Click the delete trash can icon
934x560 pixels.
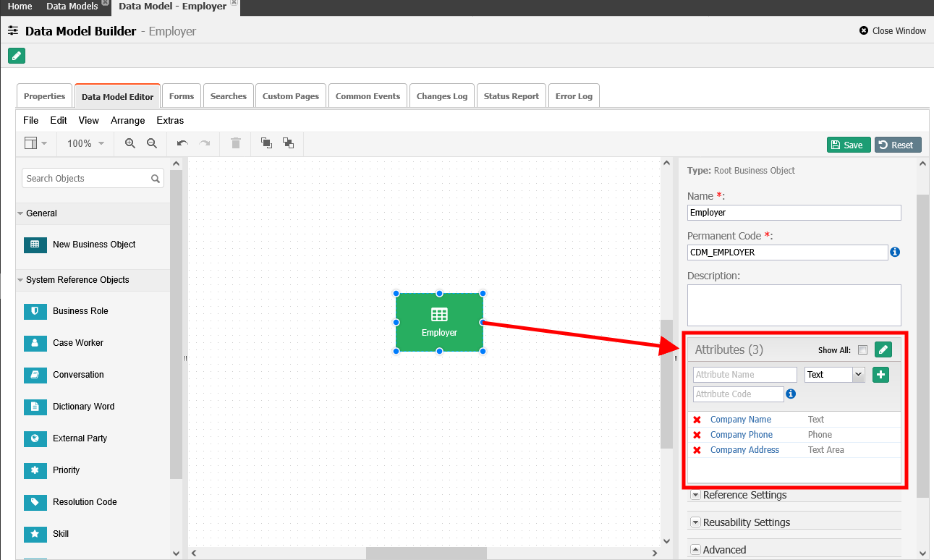point(235,143)
